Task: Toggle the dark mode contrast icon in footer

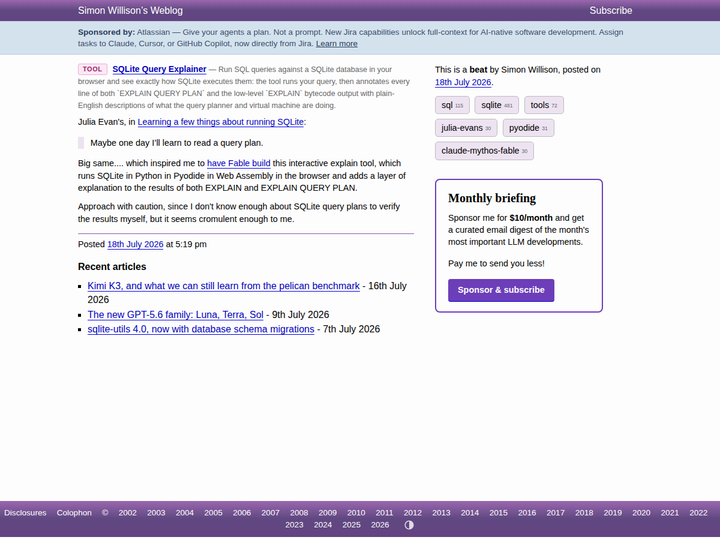Action: click(409, 525)
